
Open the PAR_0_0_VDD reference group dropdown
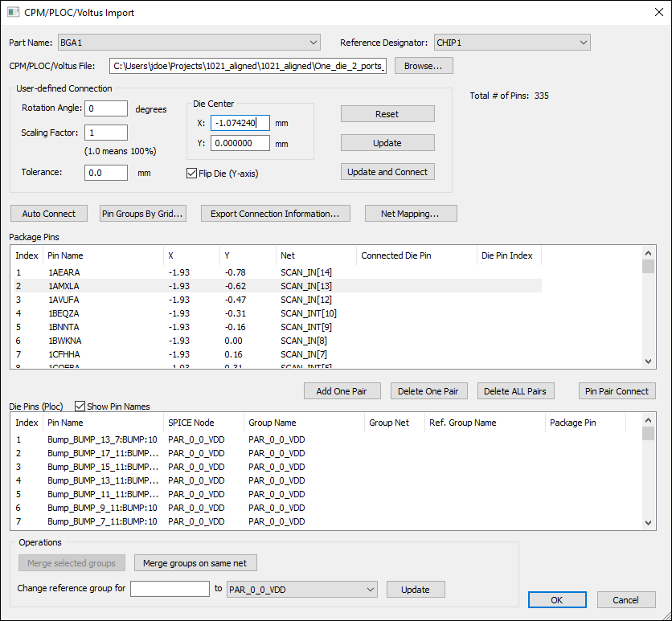(x=302, y=590)
